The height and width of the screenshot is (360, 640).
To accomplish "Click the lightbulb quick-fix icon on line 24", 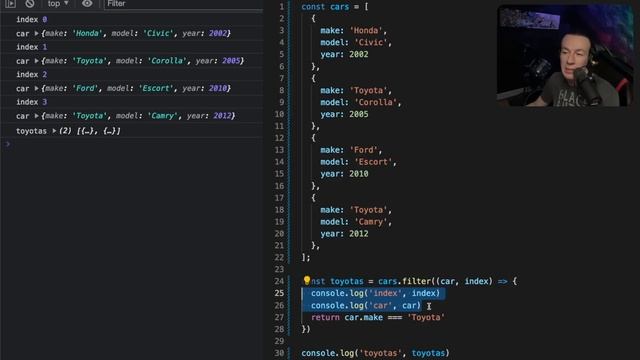I will point(307,280).
